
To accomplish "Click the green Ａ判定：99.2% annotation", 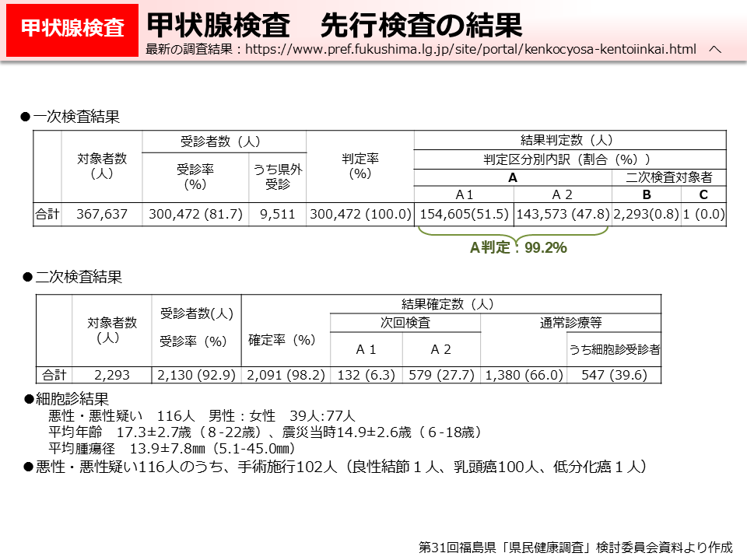I will (518, 249).
